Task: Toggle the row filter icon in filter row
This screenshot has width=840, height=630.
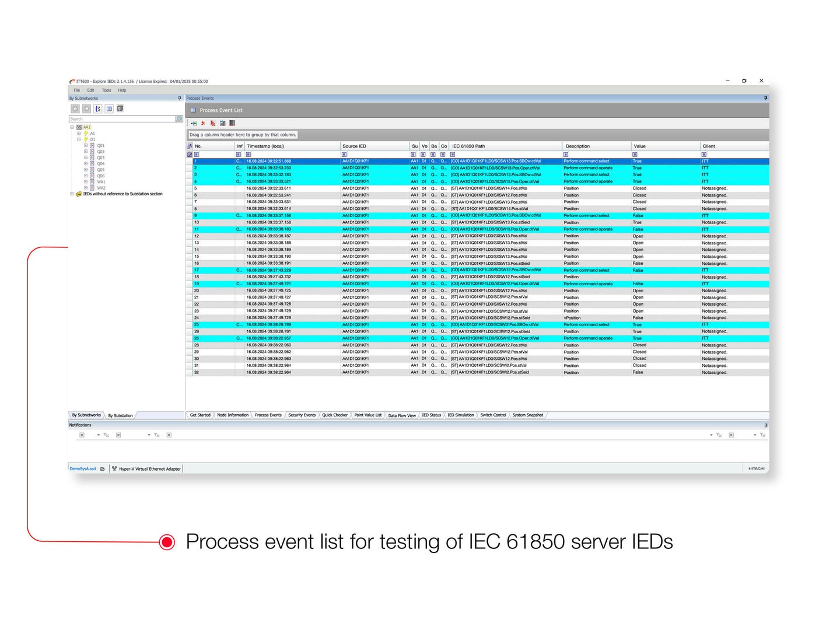Action: coord(190,154)
